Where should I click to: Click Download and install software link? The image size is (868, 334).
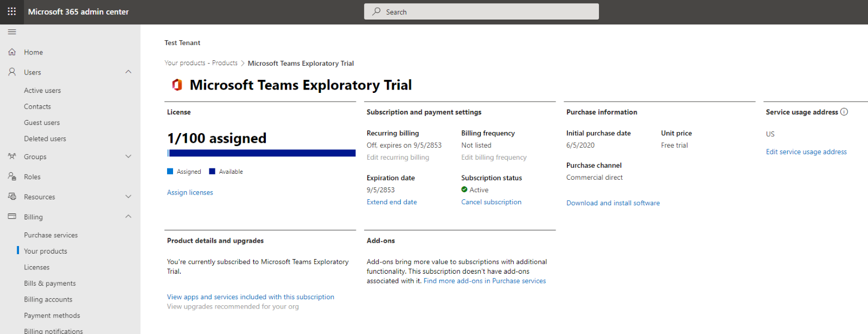tap(613, 203)
